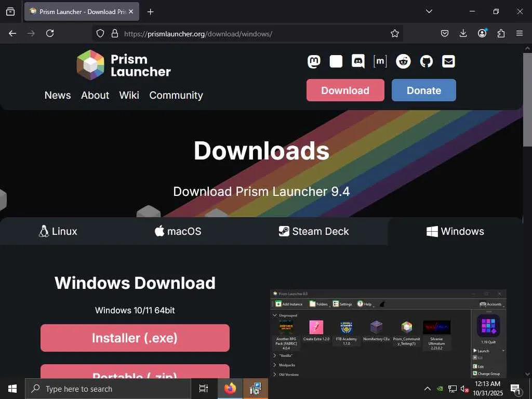Viewport: 532px width, 399px height.
Task: Show hidden system tray icons chevron
Action: (x=428, y=389)
